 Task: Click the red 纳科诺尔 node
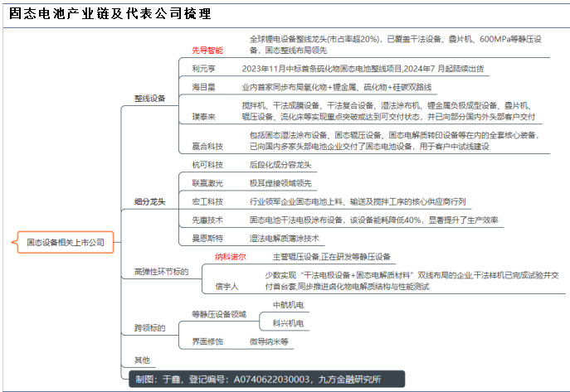(x=231, y=257)
